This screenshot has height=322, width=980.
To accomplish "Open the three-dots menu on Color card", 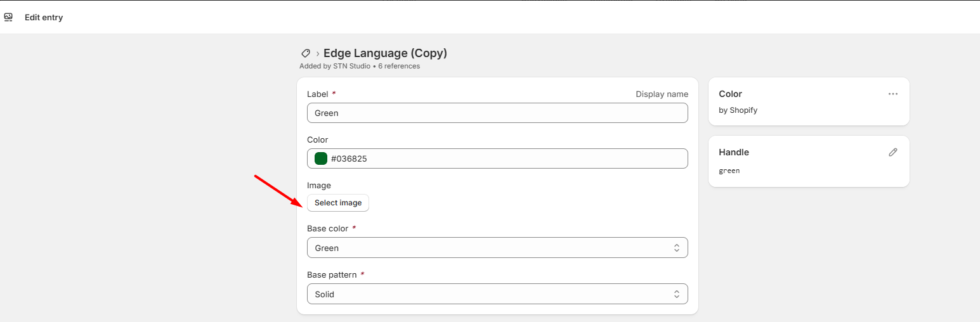I will (x=893, y=94).
